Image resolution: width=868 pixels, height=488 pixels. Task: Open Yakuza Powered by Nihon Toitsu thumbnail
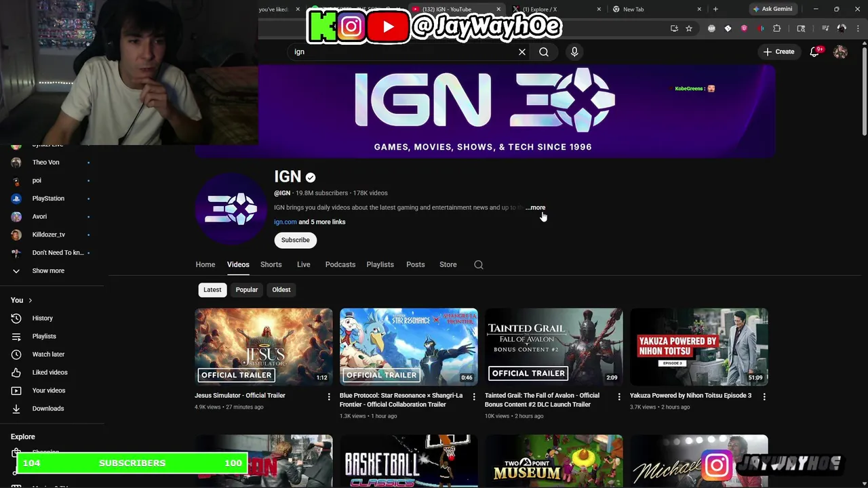699,347
